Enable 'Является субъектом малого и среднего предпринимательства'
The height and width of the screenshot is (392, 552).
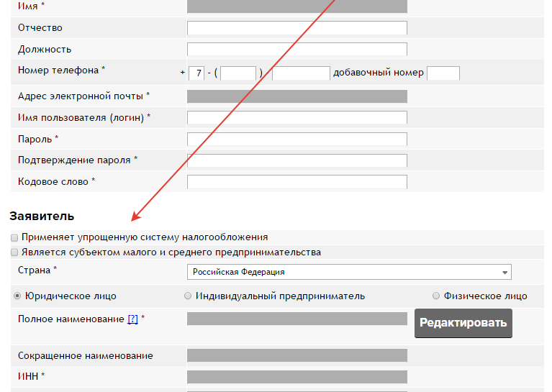[14, 253]
